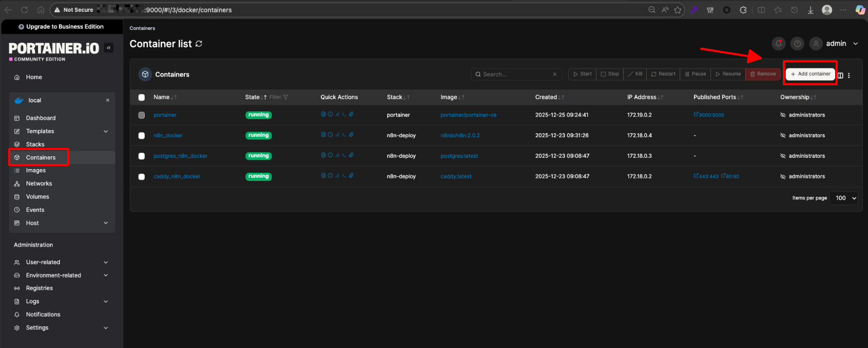Expand Logs administration section
868x348 pixels.
(x=106, y=301)
